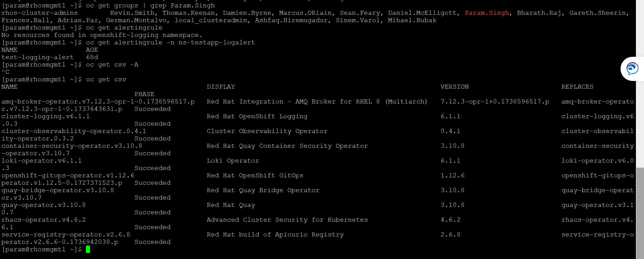Click Red Hat build of Apicurio Registry
This screenshot has height=259, width=644.
tap(275, 234)
